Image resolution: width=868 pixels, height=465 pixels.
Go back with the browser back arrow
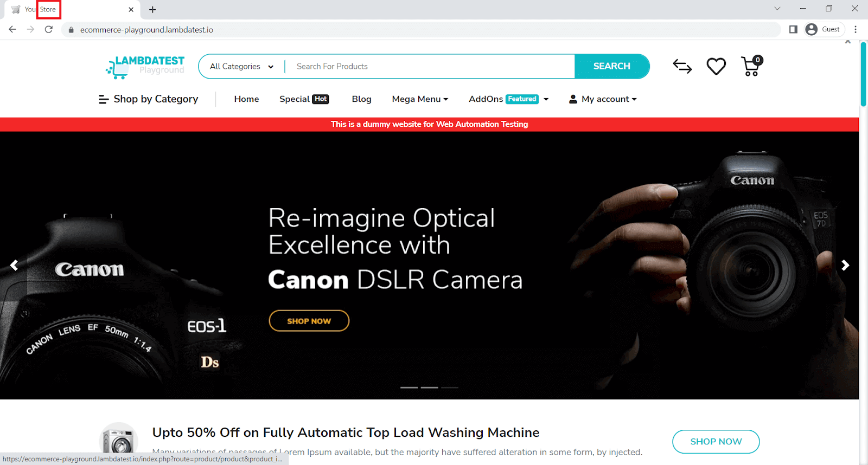(12, 29)
